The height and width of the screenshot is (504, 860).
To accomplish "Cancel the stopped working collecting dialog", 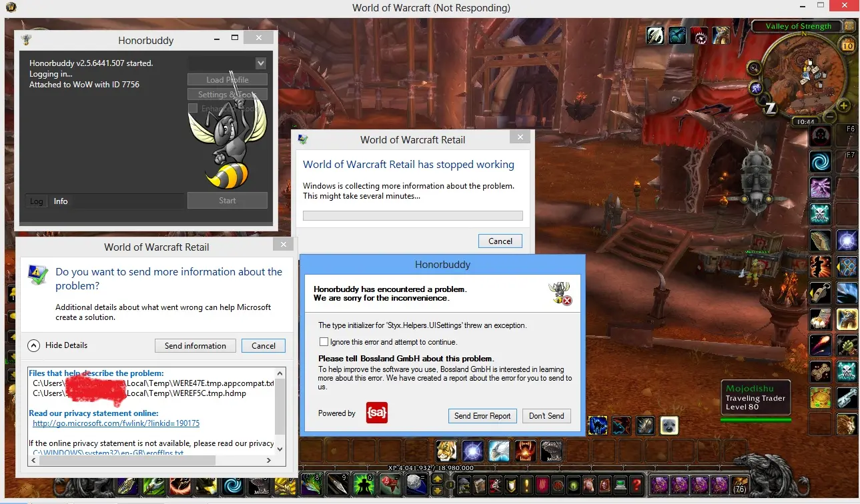I will tap(500, 241).
